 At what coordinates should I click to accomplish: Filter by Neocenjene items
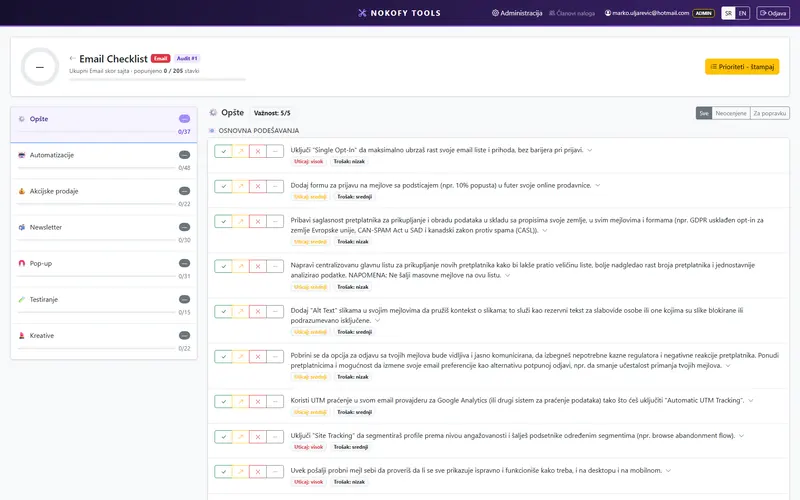point(731,113)
